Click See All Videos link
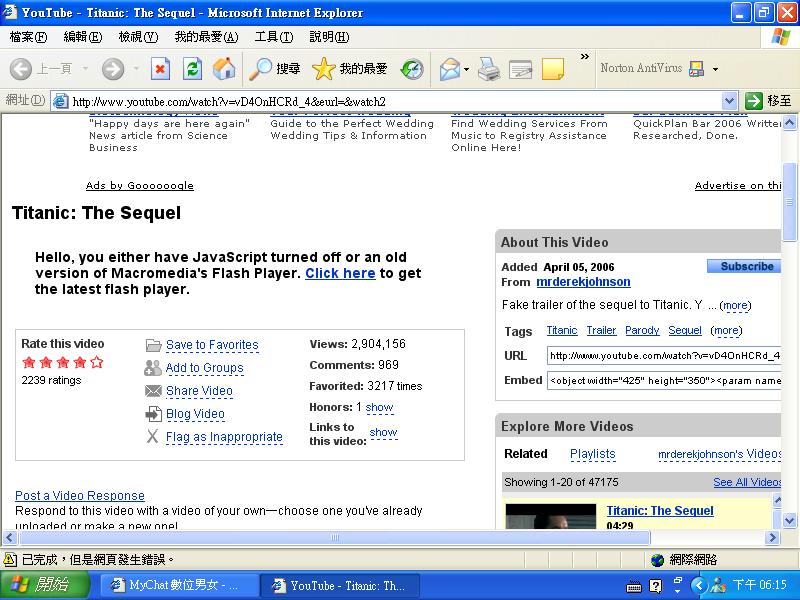Image resolution: width=800 pixels, height=600 pixels. point(747,482)
